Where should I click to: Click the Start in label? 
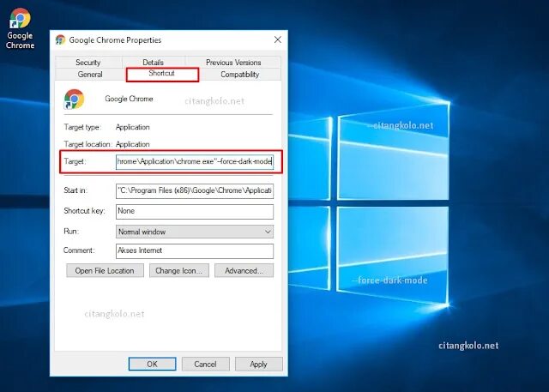75,190
